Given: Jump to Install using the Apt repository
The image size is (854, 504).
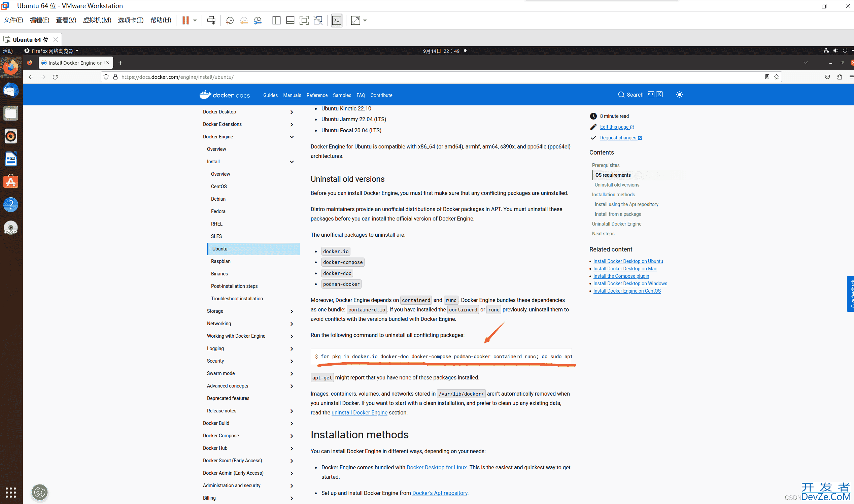Looking at the screenshot, I should pyautogui.click(x=626, y=204).
